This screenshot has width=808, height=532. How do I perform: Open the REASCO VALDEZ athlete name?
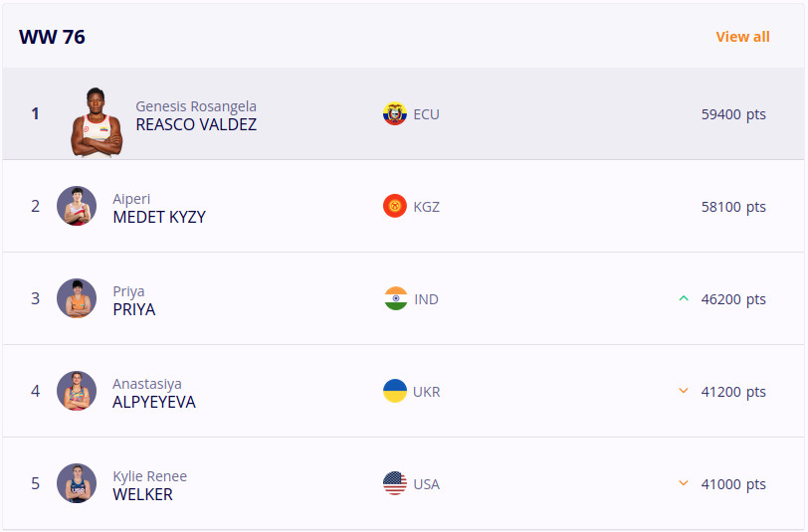coord(196,124)
